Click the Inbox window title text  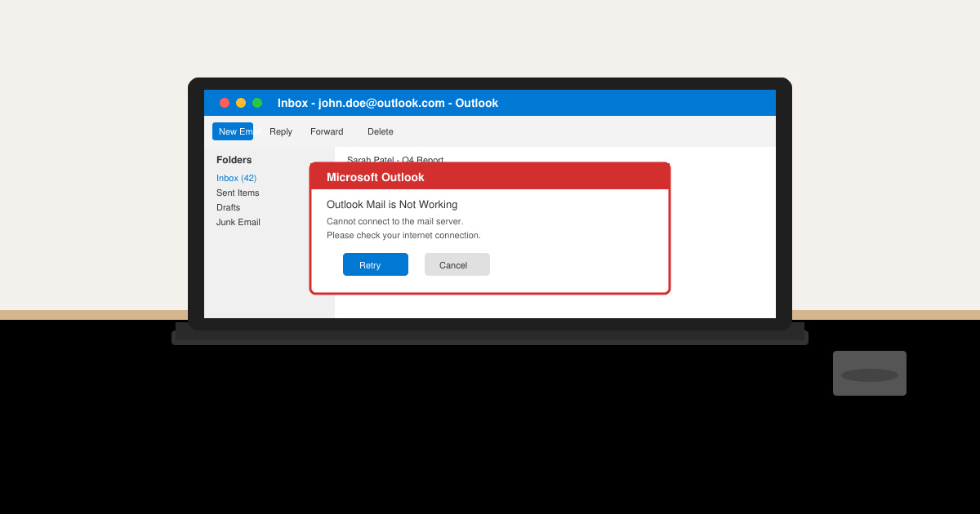pos(388,103)
